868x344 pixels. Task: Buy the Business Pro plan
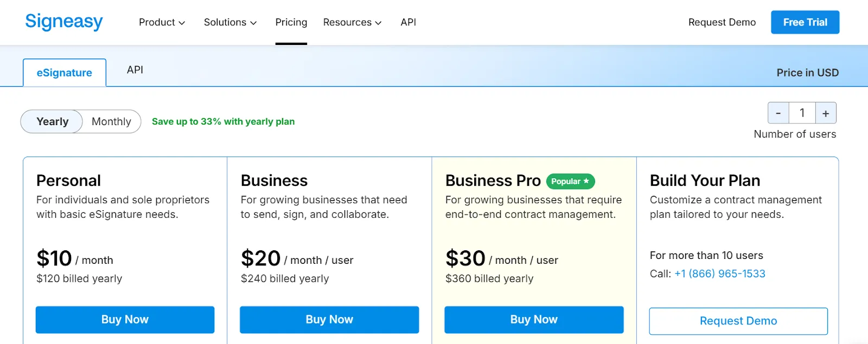pyautogui.click(x=534, y=320)
